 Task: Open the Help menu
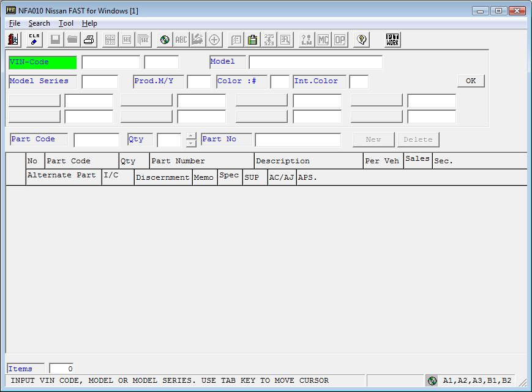[x=89, y=23]
